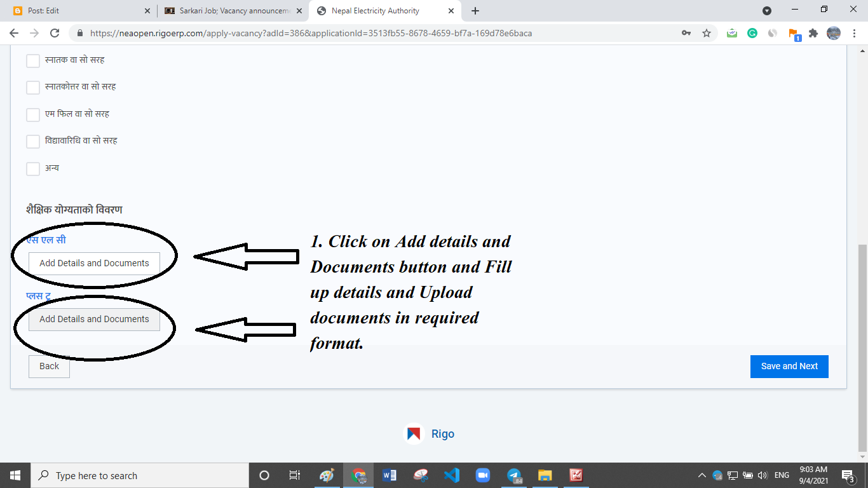868x488 pixels.
Task: Tick the एम फिल वा सो सरह checkbox
Action: tap(33, 114)
